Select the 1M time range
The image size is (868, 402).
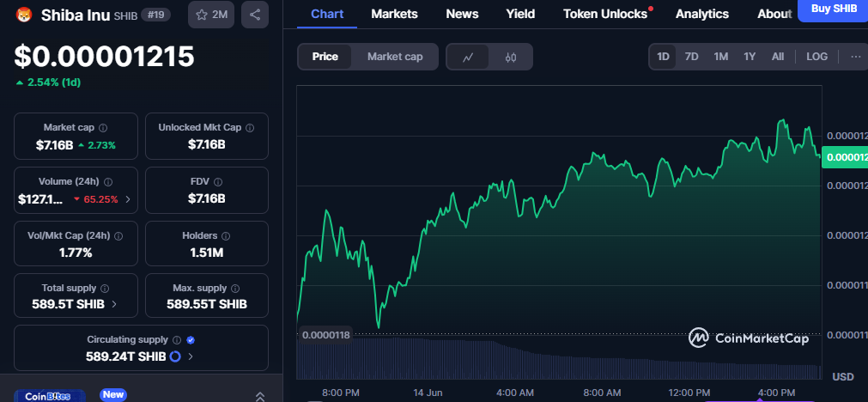point(720,57)
